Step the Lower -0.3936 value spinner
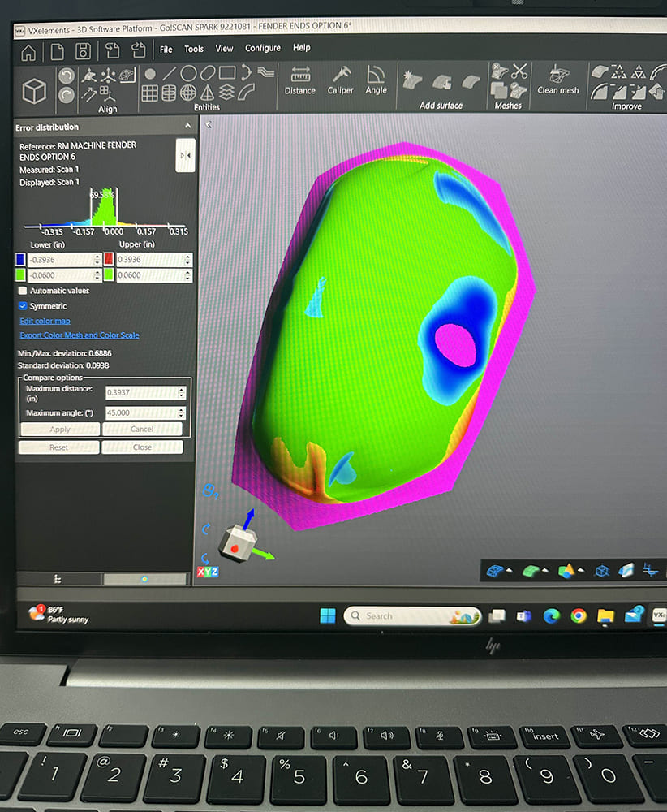Viewport: 667px width, 812px height. tap(97, 260)
